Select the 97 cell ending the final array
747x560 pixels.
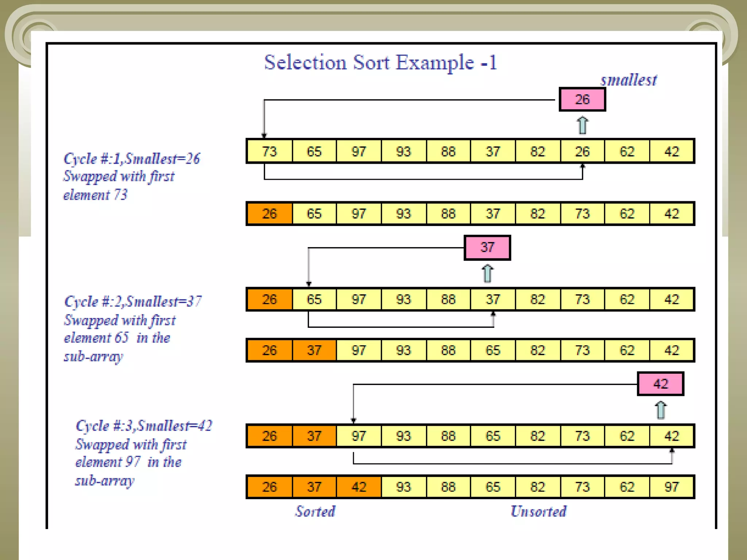click(x=671, y=487)
